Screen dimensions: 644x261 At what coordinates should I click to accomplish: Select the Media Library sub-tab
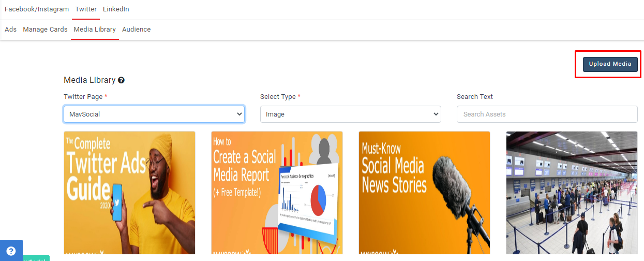click(95, 30)
